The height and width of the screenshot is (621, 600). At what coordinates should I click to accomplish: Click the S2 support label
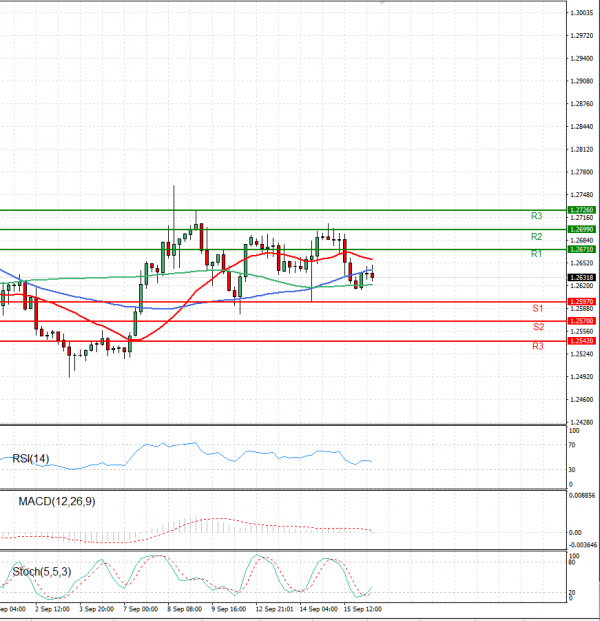[x=538, y=327]
